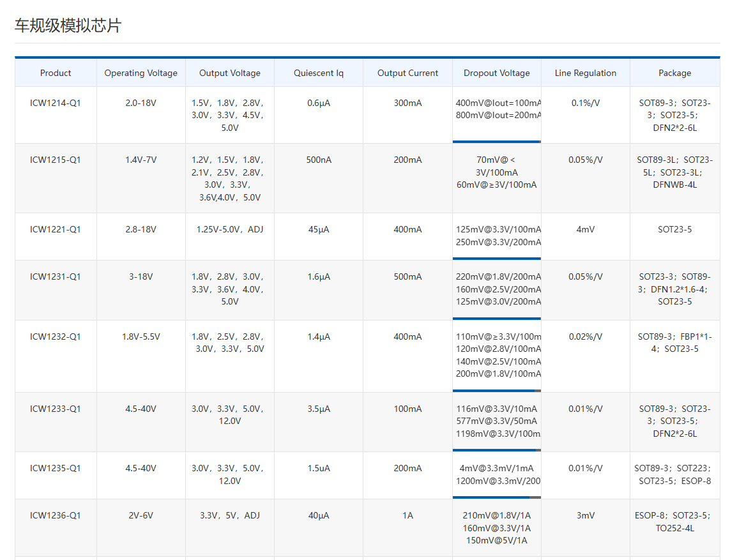
Task: Select the ICW1233-Q1 product entry
Action: [x=56, y=409]
